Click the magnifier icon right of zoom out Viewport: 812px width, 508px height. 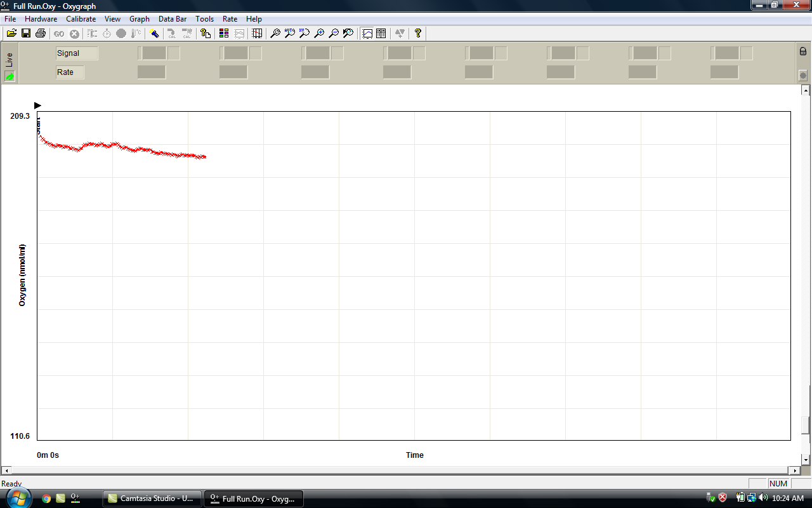tap(348, 33)
